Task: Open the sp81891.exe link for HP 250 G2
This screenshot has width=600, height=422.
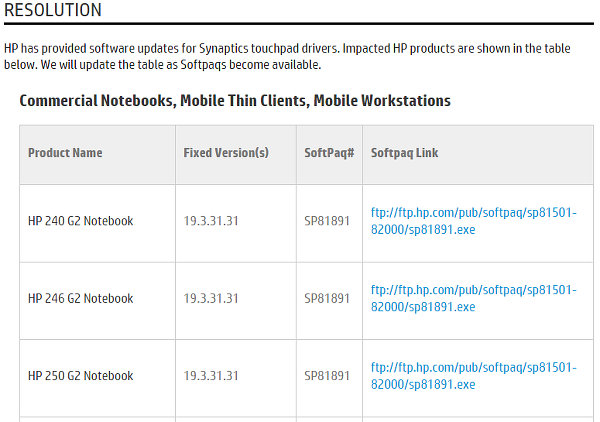Action: click(x=473, y=376)
